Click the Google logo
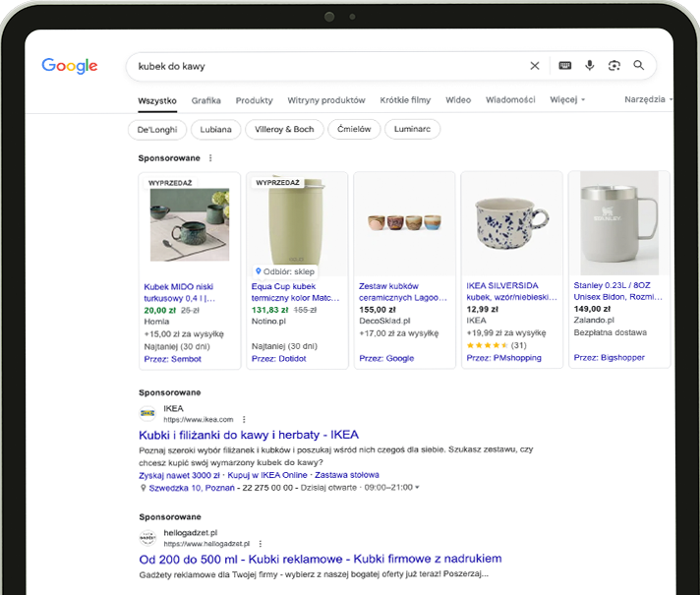Image resolution: width=700 pixels, height=595 pixels. click(70, 66)
